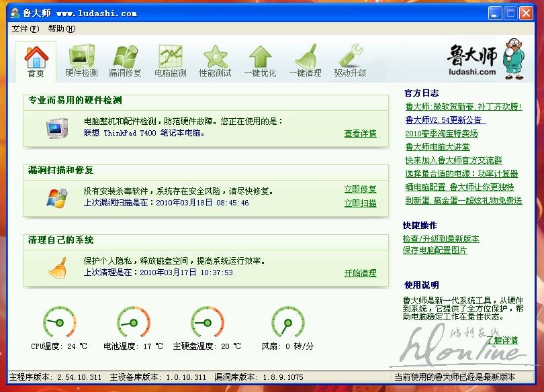Click 开始清理 to start cleaning

[x=360, y=273]
